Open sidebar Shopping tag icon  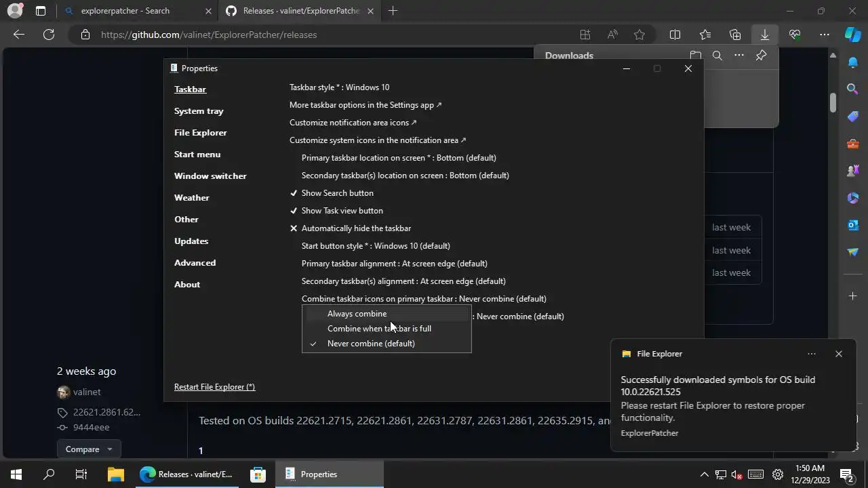(x=853, y=117)
